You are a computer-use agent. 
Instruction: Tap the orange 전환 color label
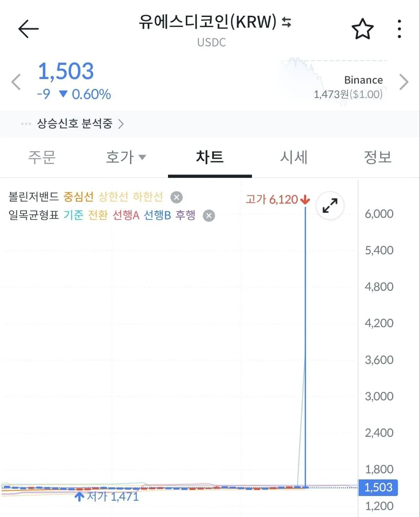(x=98, y=216)
